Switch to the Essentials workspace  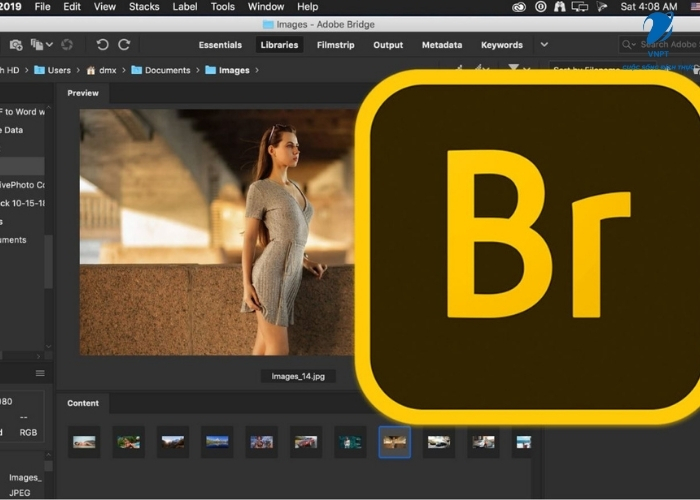220,45
